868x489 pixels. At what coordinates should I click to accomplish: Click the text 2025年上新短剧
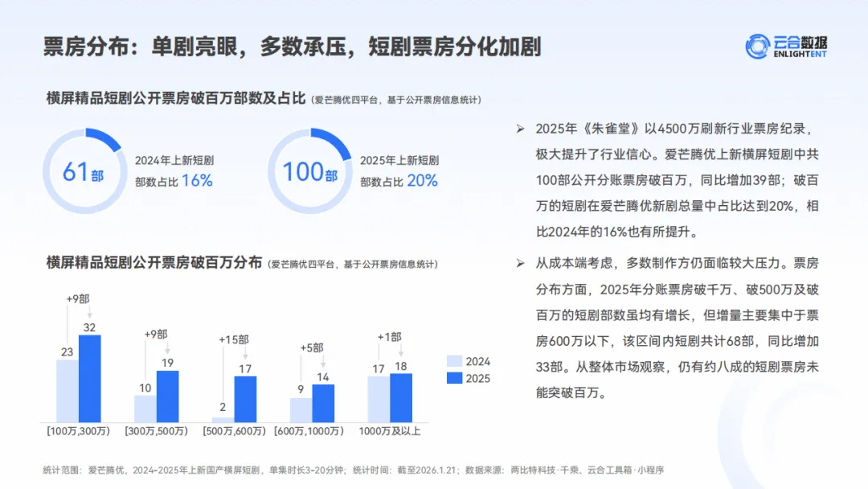(x=399, y=161)
